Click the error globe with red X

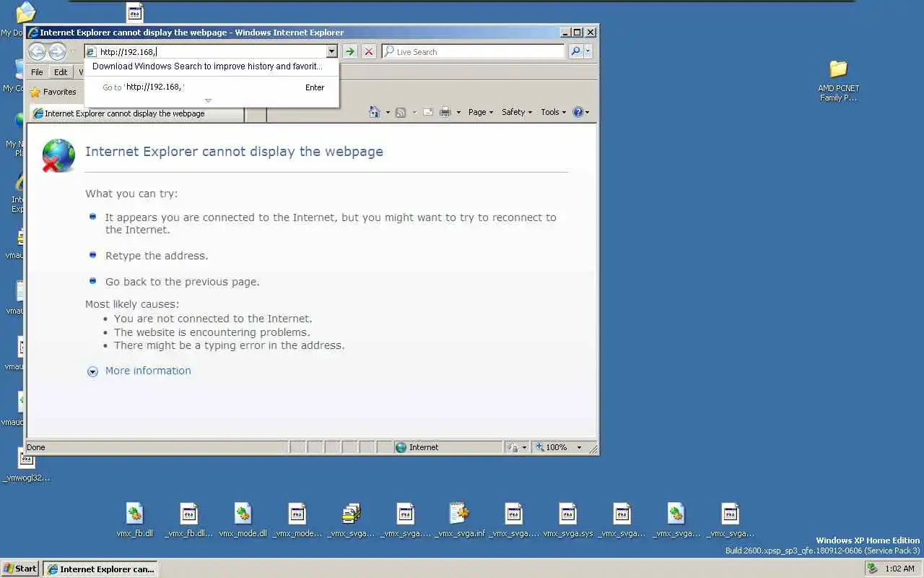pyautogui.click(x=58, y=155)
